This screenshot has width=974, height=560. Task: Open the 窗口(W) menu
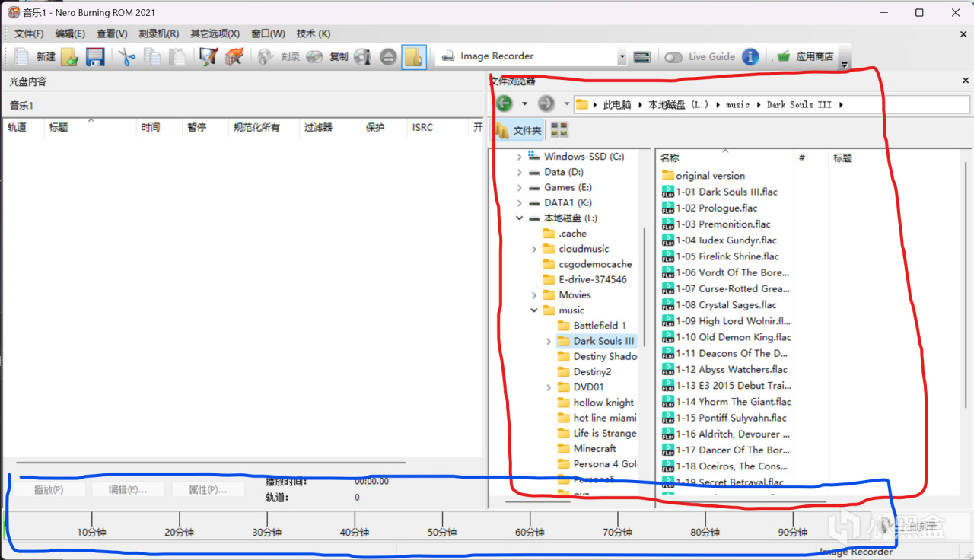coord(268,33)
